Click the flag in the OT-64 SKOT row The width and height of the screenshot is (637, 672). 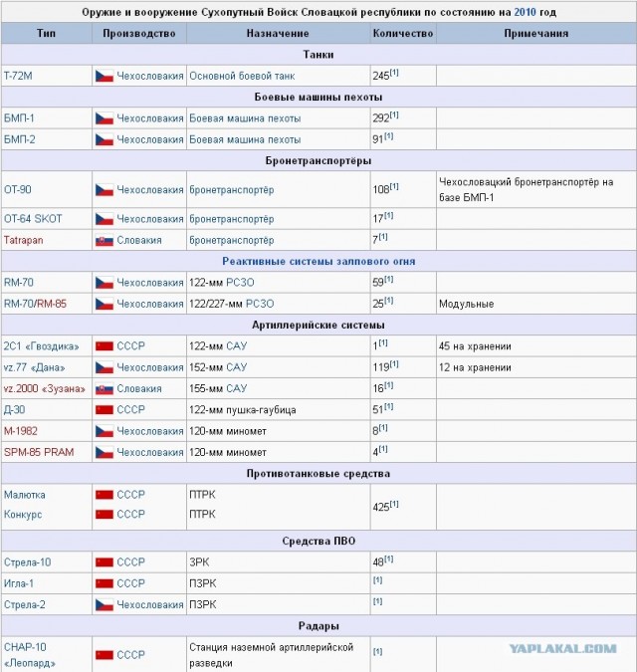tap(105, 219)
